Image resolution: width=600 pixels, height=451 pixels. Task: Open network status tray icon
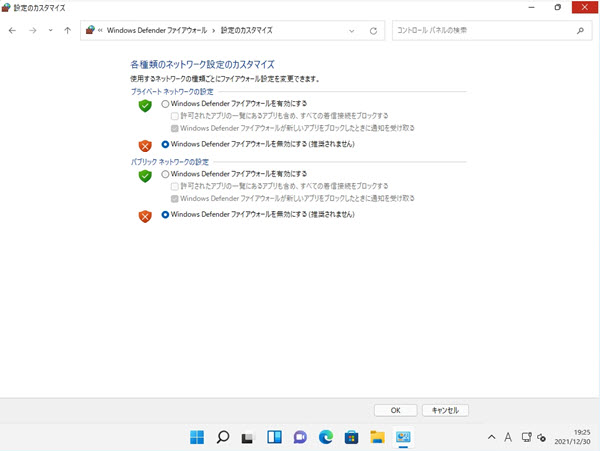click(527, 437)
